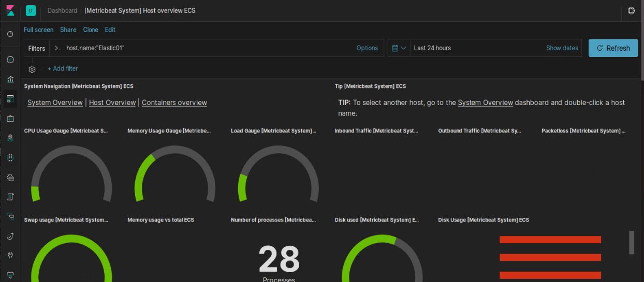Refresh the dashboard data
The image size is (644, 282).
pyautogui.click(x=613, y=48)
